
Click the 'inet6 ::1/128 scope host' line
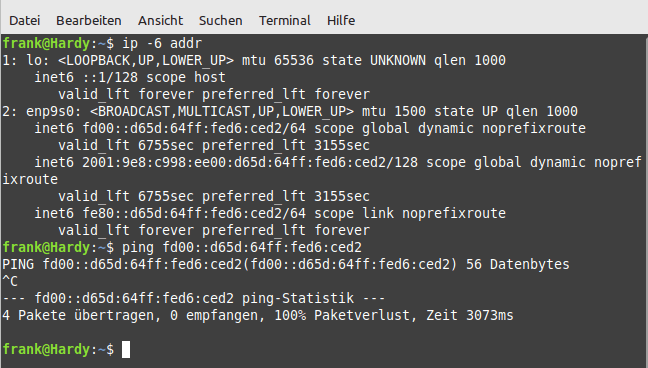(x=130, y=77)
